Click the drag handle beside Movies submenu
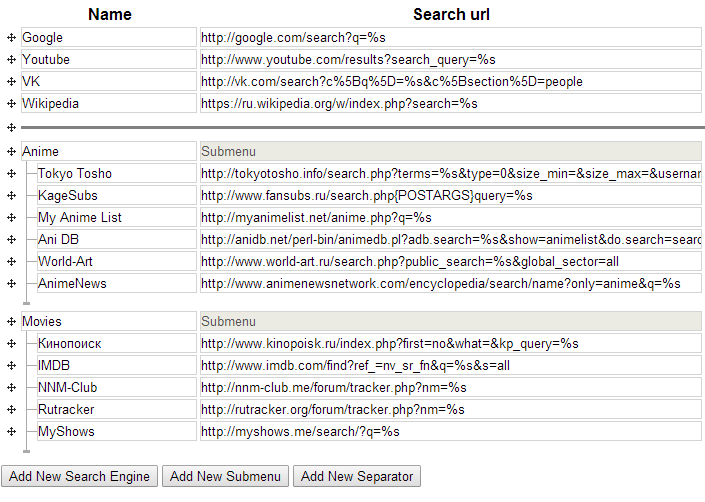The image size is (705, 502). coord(11,322)
